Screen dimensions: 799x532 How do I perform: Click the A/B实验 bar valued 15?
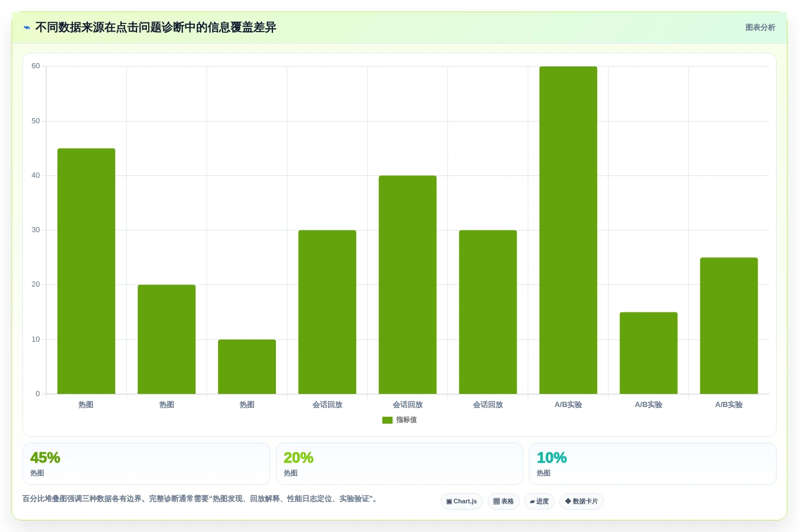point(649,353)
